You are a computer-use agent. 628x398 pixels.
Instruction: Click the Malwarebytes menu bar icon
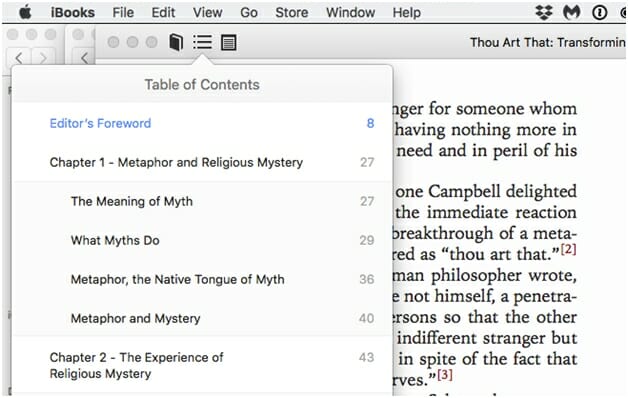572,12
